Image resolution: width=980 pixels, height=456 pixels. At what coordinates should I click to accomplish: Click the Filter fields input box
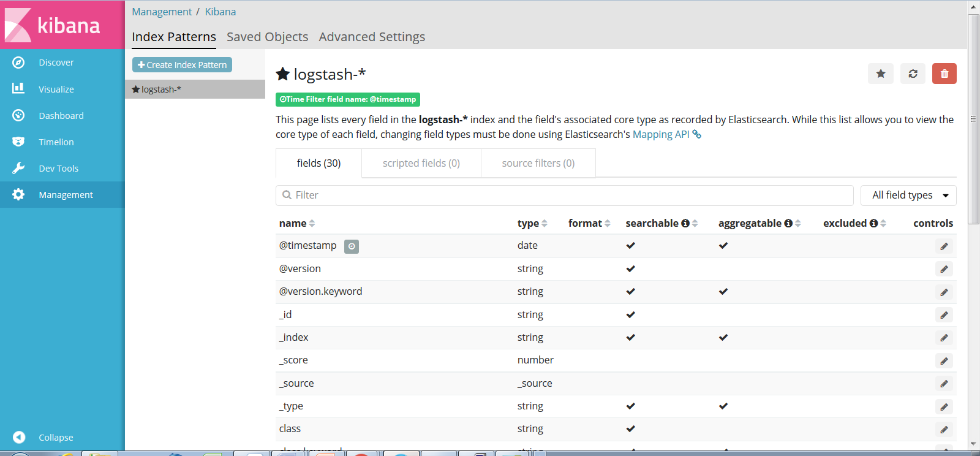tap(564, 196)
